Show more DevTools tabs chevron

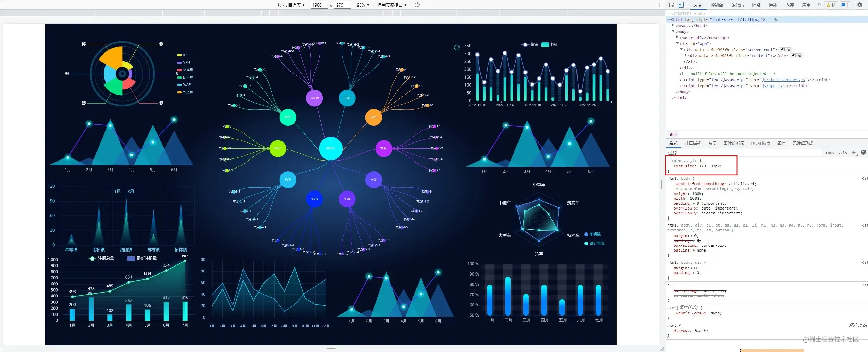coord(819,5)
